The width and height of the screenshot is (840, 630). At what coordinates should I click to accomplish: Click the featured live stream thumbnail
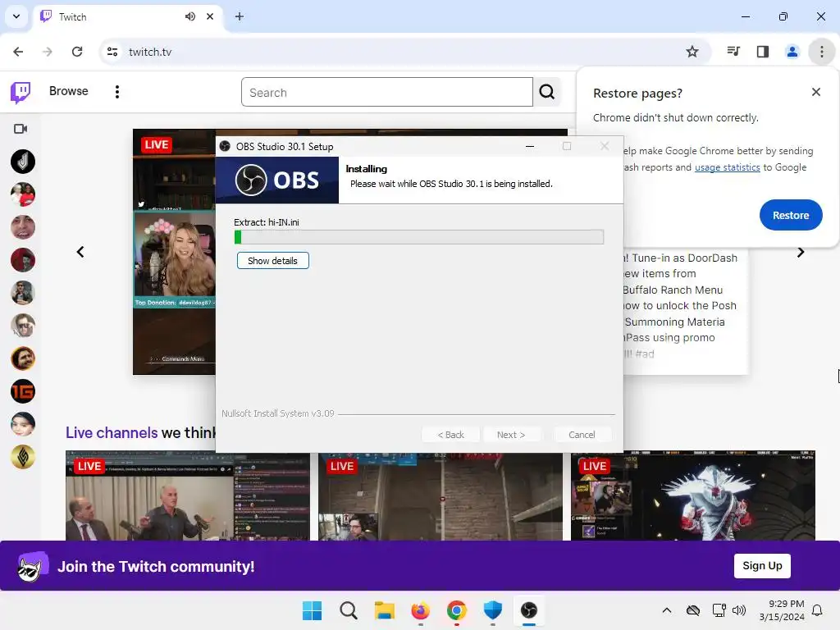pyautogui.click(x=174, y=252)
